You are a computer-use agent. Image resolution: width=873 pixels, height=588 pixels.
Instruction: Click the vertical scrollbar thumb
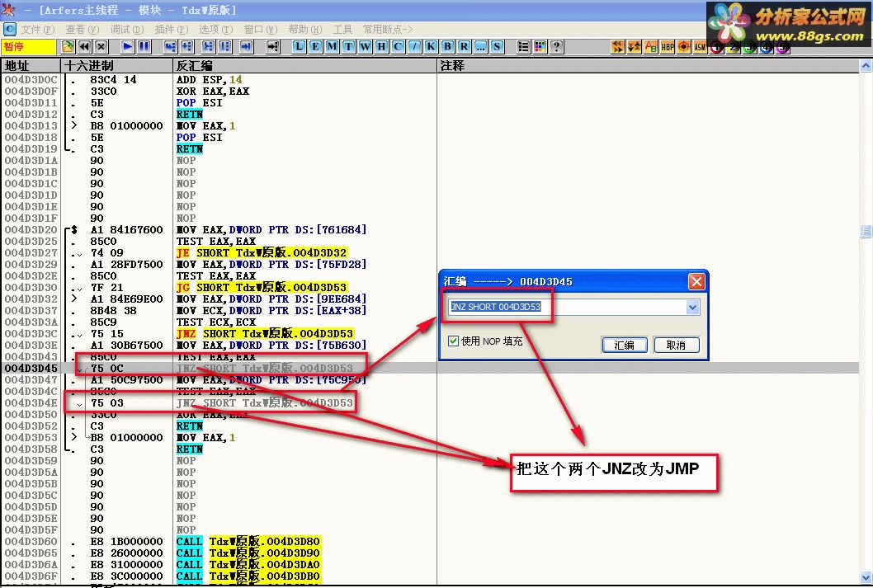point(866,231)
